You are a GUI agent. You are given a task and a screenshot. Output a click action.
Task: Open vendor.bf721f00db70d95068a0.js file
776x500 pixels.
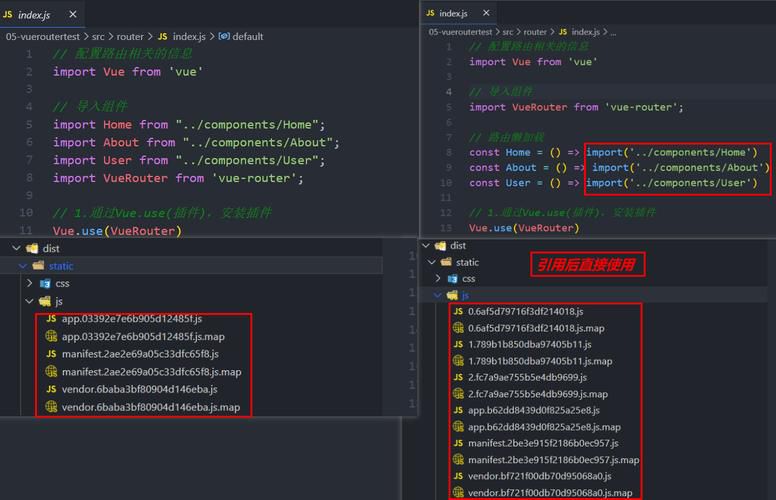pos(540,476)
